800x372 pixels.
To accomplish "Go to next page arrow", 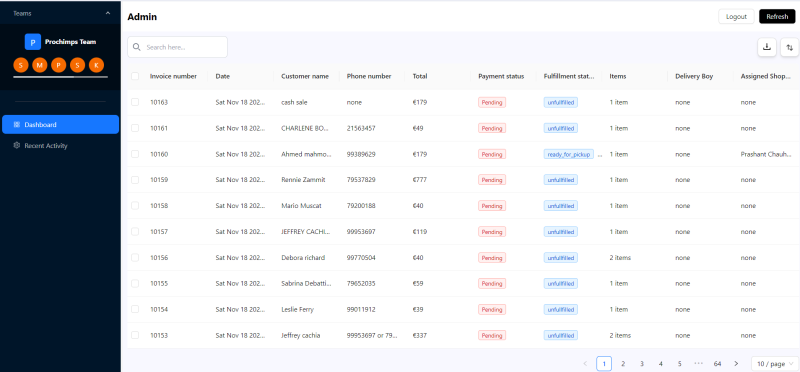I will [736, 364].
